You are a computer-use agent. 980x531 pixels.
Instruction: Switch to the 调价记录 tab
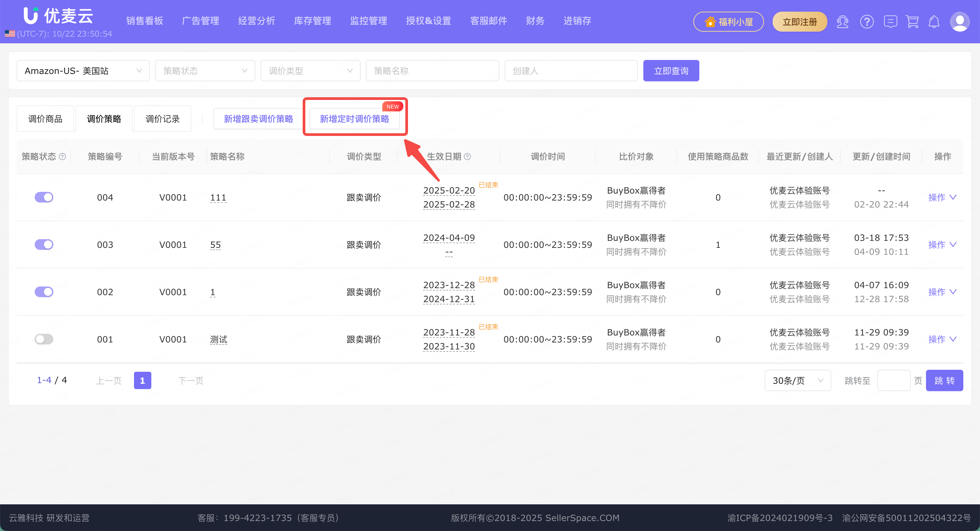pos(162,119)
